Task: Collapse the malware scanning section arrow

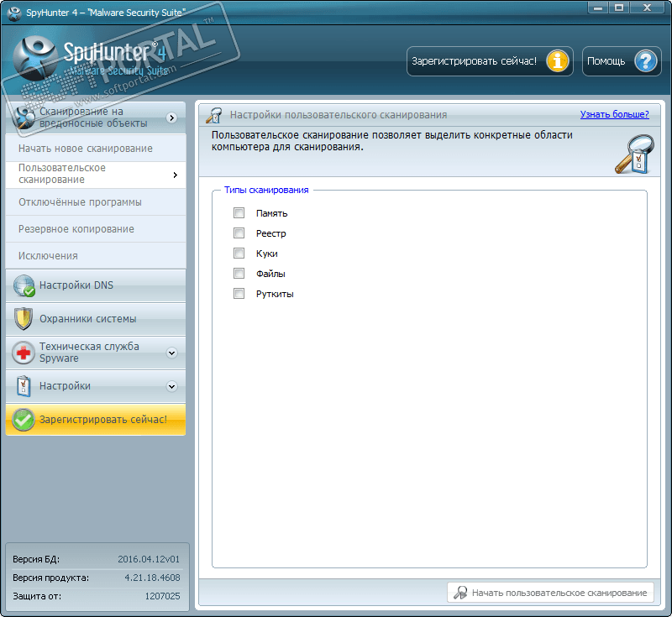Action: pyautogui.click(x=172, y=118)
